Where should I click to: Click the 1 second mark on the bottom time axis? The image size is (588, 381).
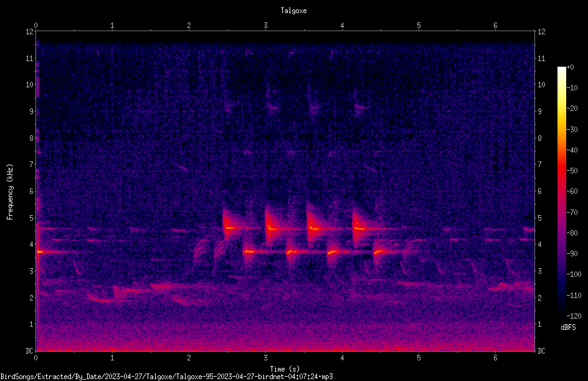(112, 358)
